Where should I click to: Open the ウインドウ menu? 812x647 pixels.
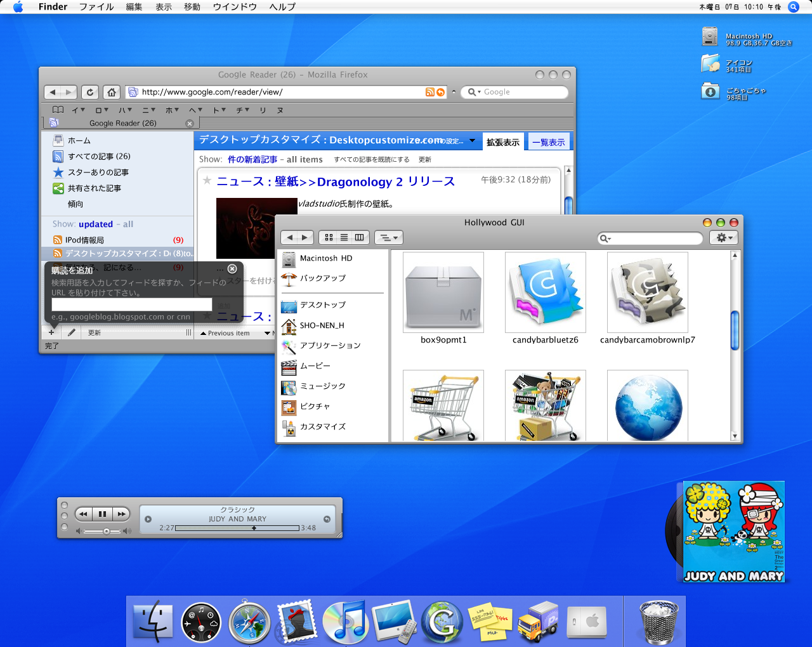click(x=235, y=7)
